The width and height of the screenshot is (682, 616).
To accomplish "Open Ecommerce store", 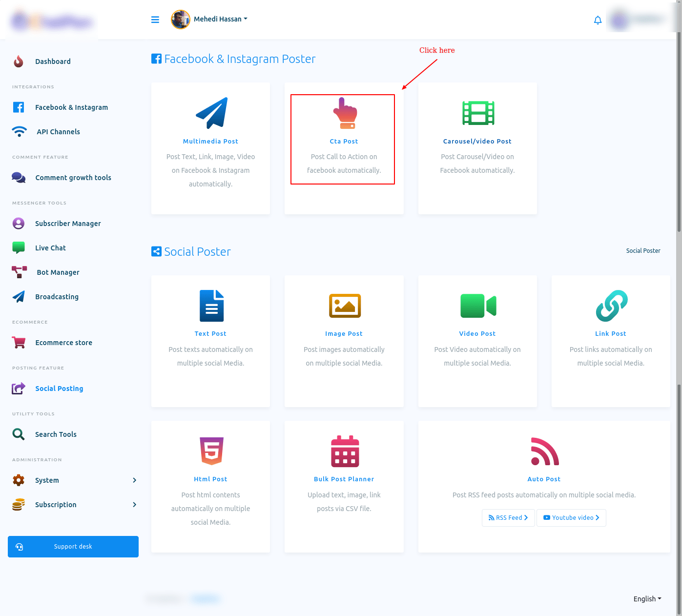I will pyautogui.click(x=64, y=343).
